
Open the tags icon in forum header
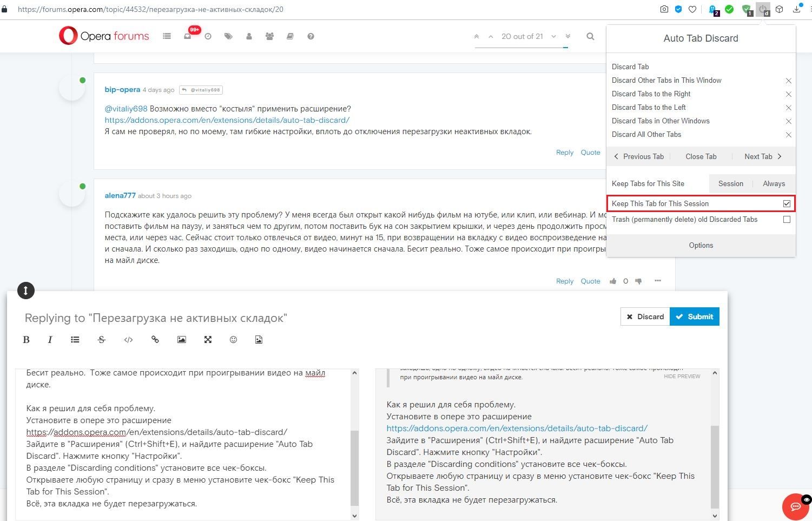[228, 36]
